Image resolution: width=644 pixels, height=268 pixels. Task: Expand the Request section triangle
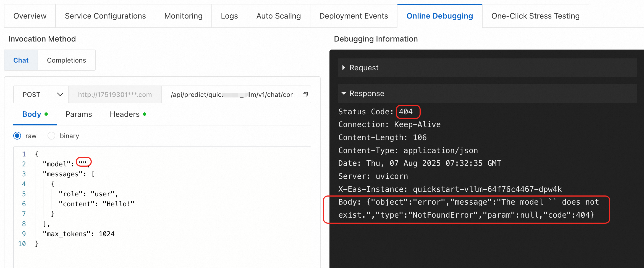pyautogui.click(x=344, y=68)
